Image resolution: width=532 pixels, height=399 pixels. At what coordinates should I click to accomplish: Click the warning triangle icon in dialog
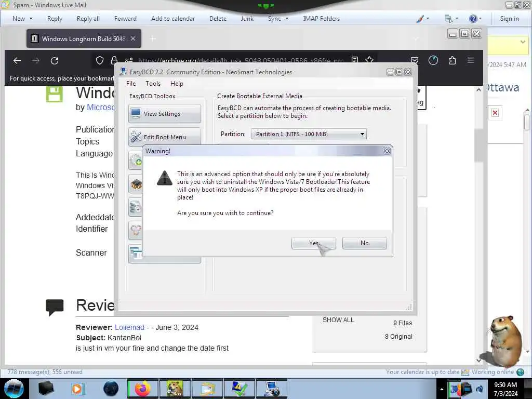click(x=165, y=178)
